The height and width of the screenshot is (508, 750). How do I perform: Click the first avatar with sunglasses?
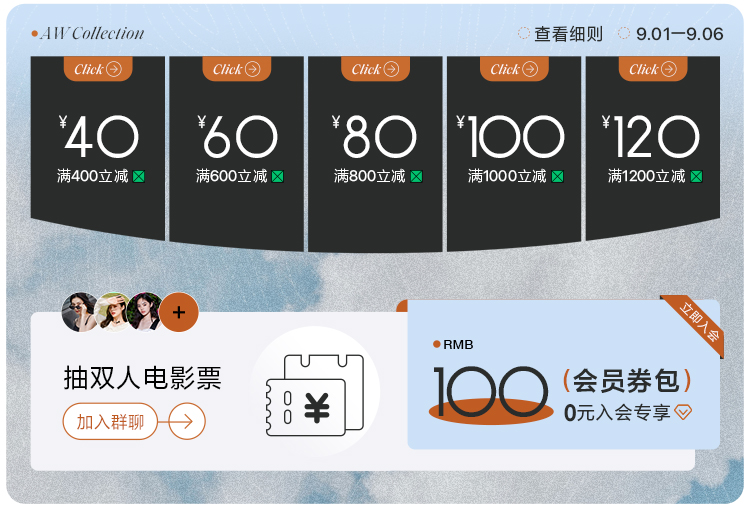pyautogui.click(x=80, y=312)
